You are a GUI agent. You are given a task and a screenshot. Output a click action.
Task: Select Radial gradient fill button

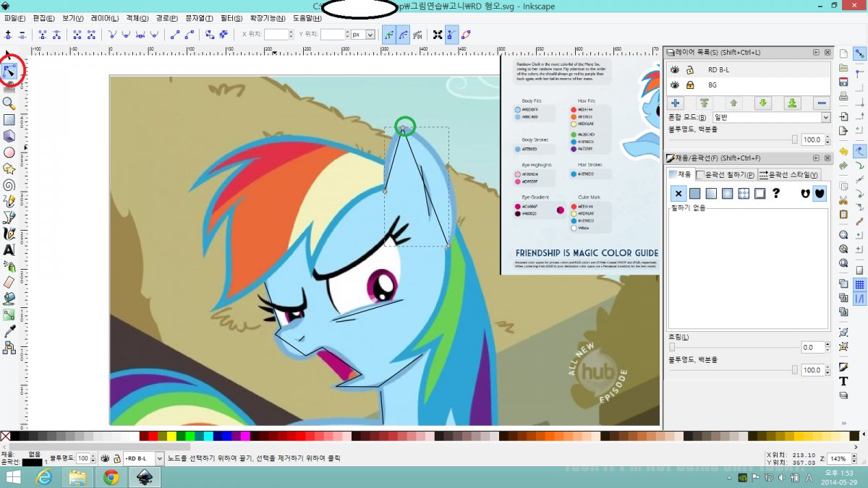click(727, 193)
